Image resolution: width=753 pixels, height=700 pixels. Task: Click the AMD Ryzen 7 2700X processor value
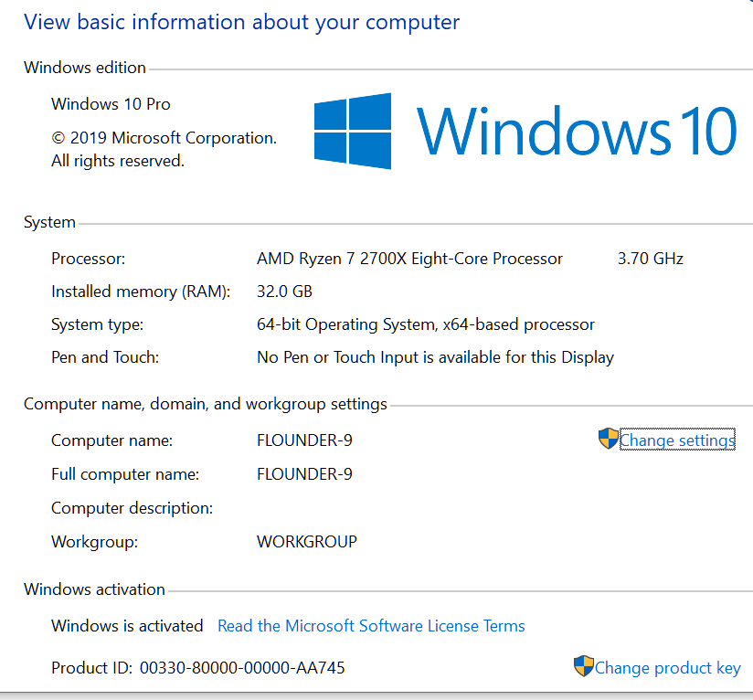tap(409, 259)
